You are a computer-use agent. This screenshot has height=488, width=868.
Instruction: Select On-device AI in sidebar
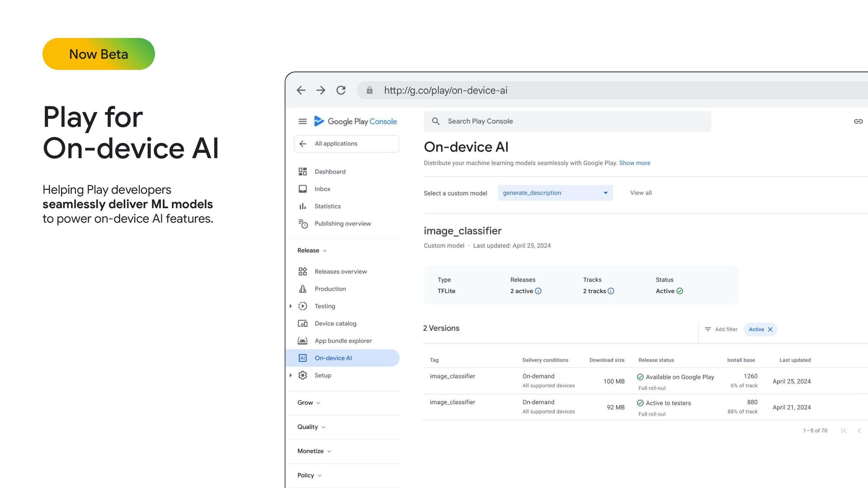click(333, 358)
